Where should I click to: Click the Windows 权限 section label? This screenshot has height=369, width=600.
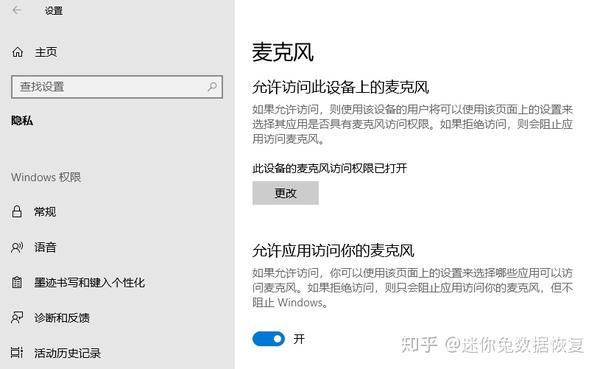tap(46, 177)
